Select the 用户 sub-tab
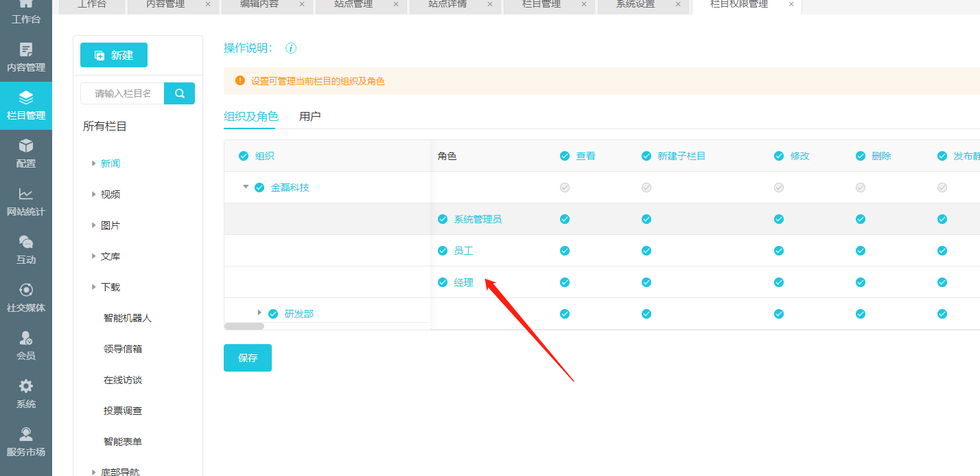 tap(310, 117)
